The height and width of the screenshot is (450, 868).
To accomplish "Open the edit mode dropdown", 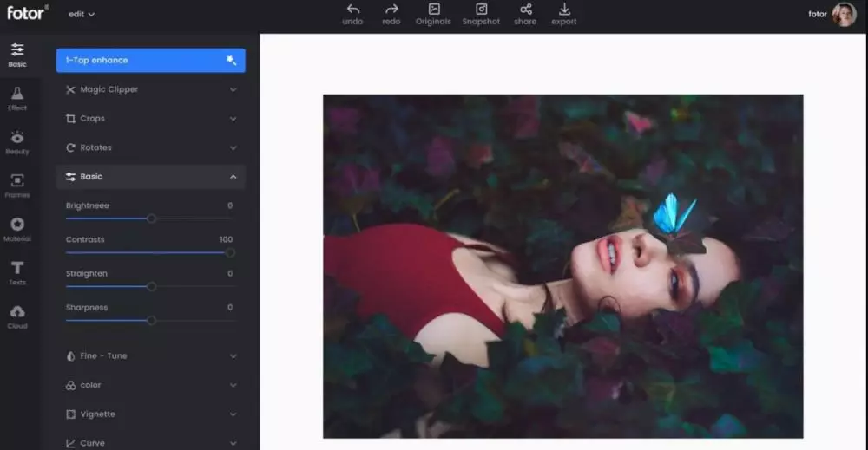I will tap(82, 15).
